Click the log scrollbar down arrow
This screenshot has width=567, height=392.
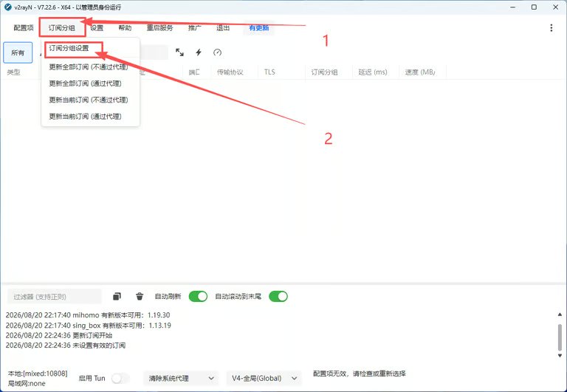[x=560, y=356]
